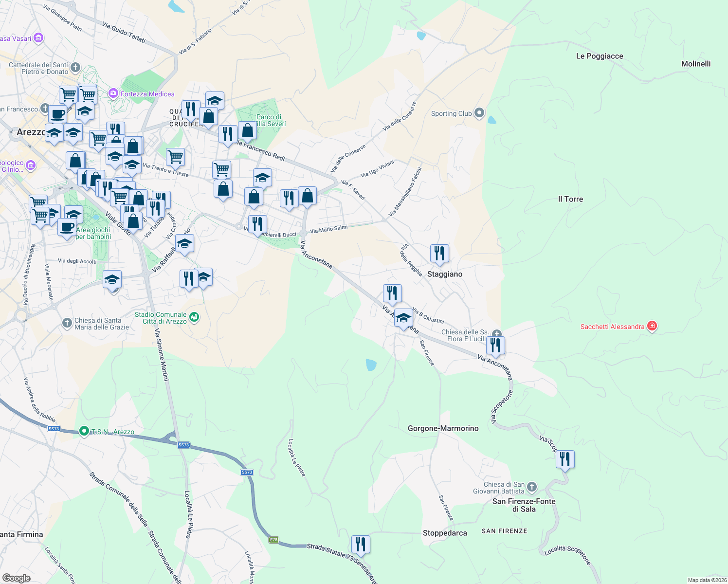Image resolution: width=728 pixels, height=584 pixels.
Task: Open the Casa Vasari museum marker
Action: 37,37
